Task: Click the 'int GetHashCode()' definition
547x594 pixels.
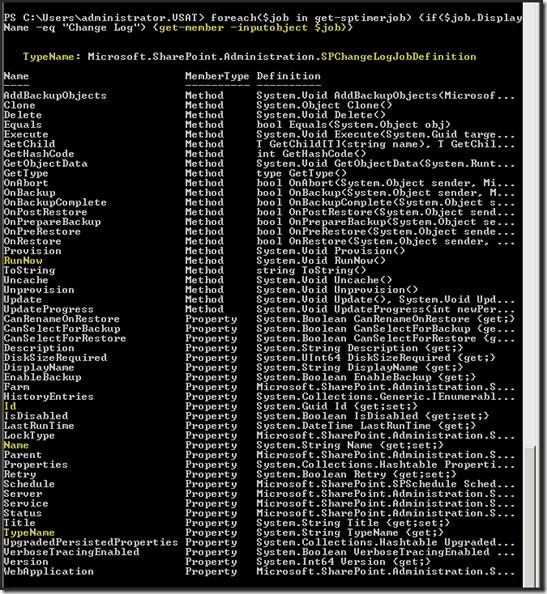Action: [311, 154]
